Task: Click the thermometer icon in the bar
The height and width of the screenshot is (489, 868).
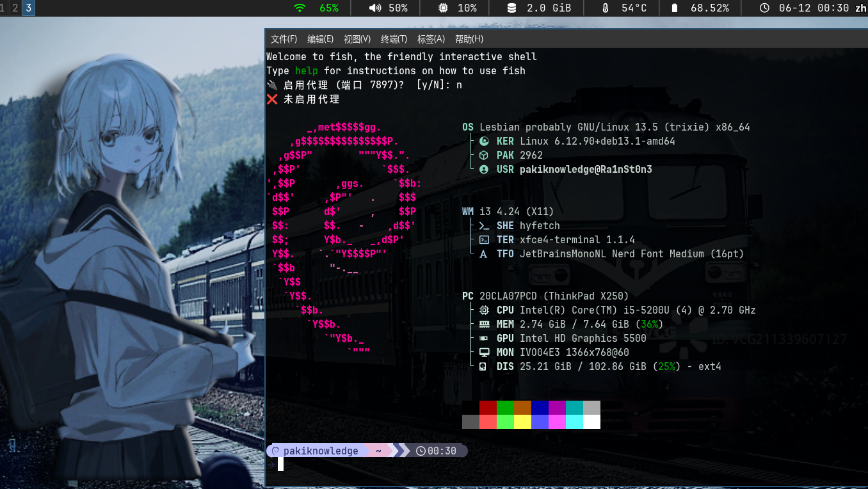Action: coord(606,8)
